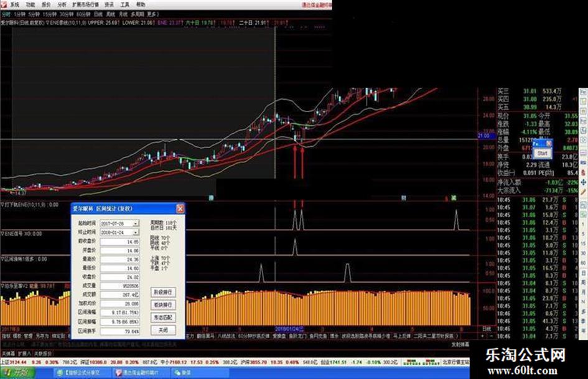Click the 区间换手 value field
The image size is (588, 379).
(x=119, y=331)
